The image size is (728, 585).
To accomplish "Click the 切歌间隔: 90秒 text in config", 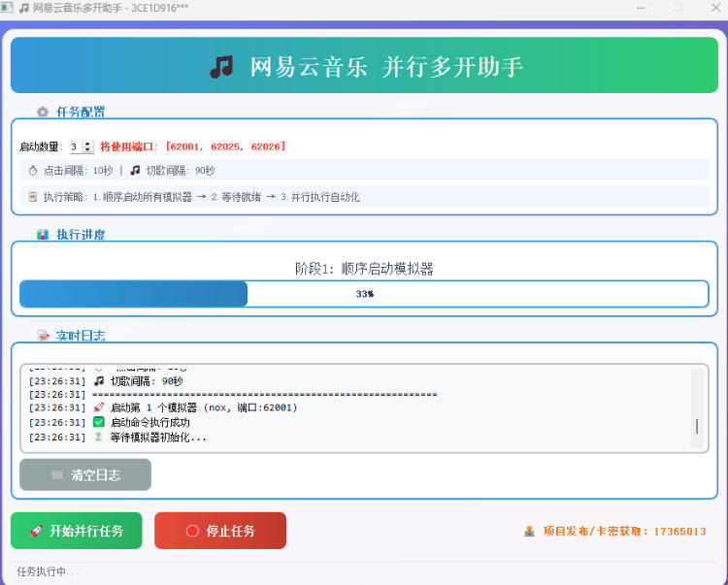I will click(x=181, y=171).
